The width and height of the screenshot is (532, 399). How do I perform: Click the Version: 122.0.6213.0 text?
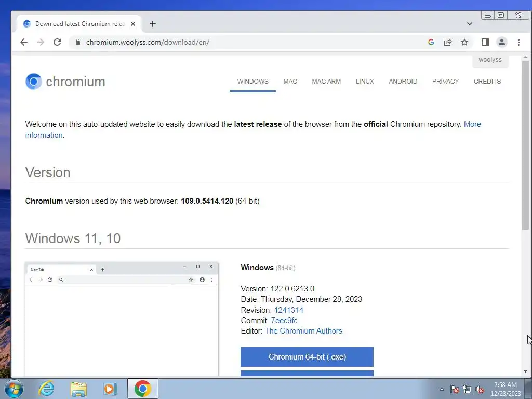pyautogui.click(x=277, y=289)
